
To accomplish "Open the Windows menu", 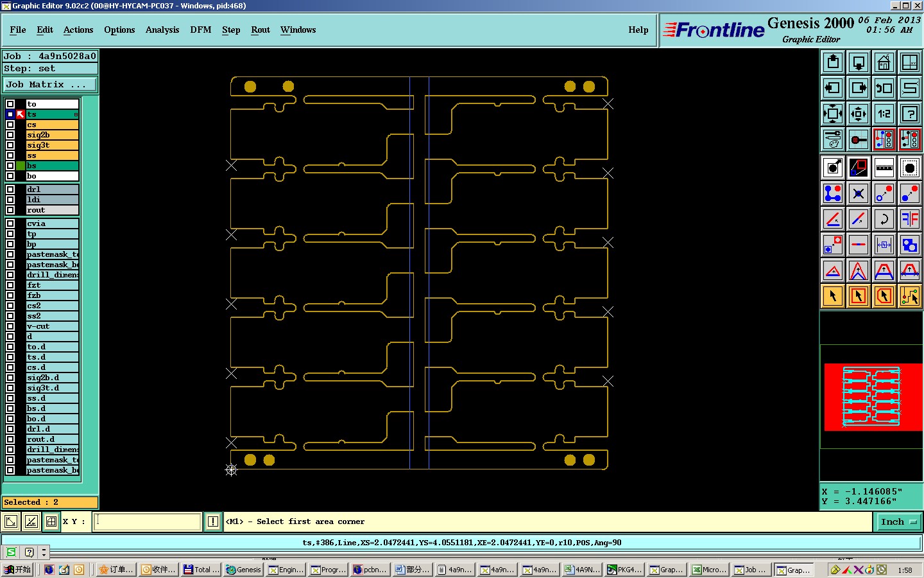I will (x=298, y=30).
